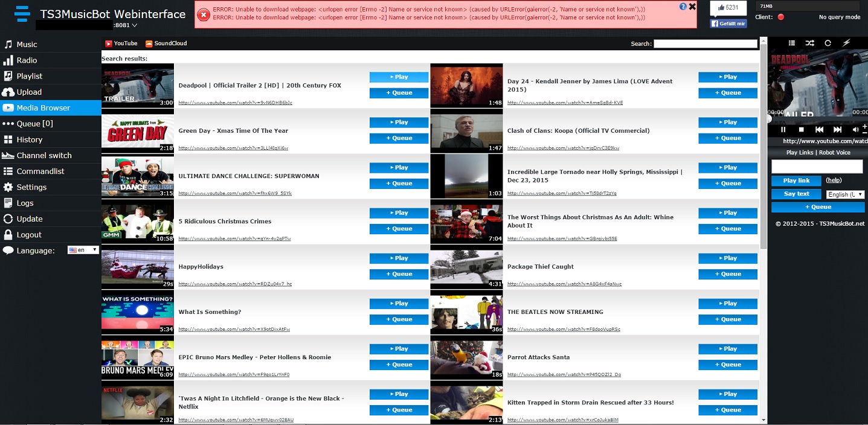Click the Play link button
The height and width of the screenshot is (425, 868).
pos(796,181)
